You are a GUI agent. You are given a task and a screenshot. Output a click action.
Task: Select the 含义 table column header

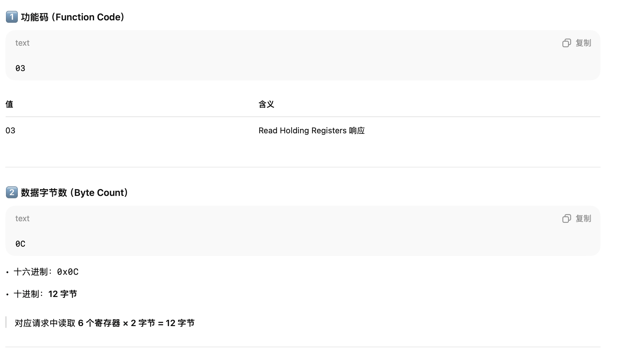(x=266, y=104)
